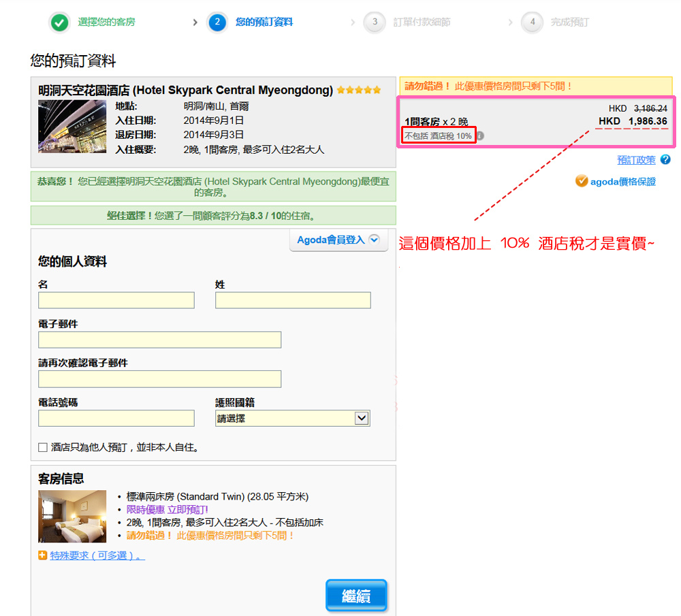
Task: Click the 限時優惠 立即預訂! promotion text
Action: pos(168,509)
